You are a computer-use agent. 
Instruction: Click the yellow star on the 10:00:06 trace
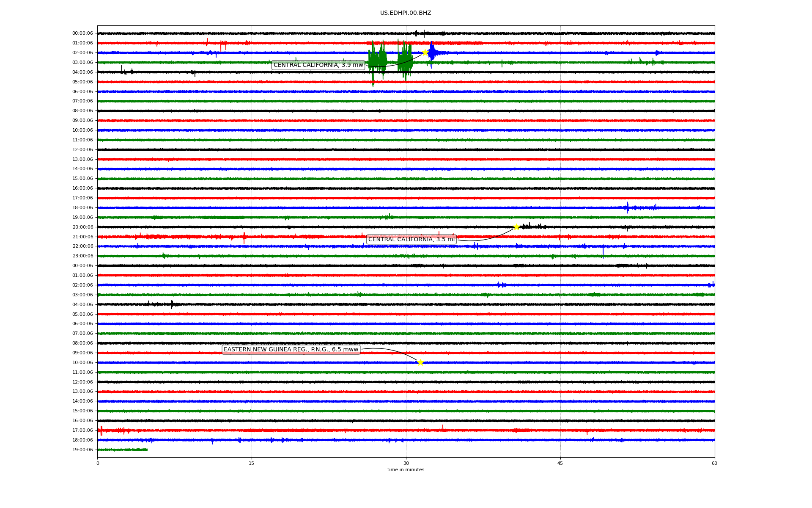420,362
